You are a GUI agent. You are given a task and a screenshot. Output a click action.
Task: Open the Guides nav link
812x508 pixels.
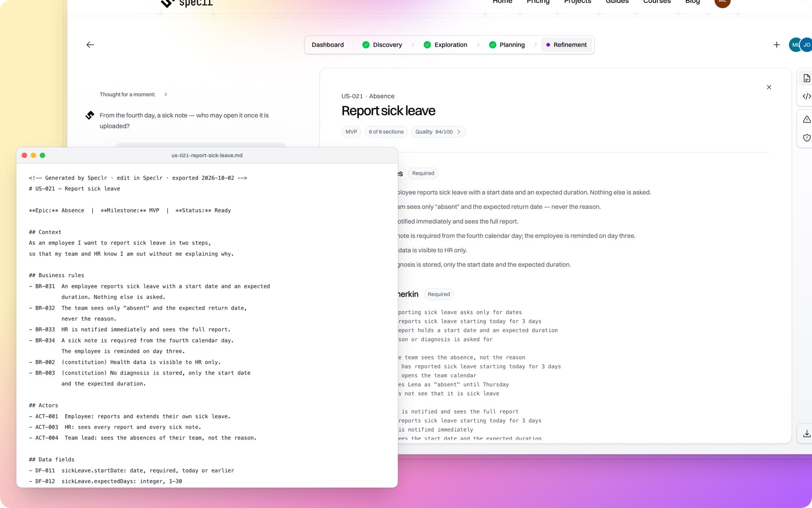617,2
